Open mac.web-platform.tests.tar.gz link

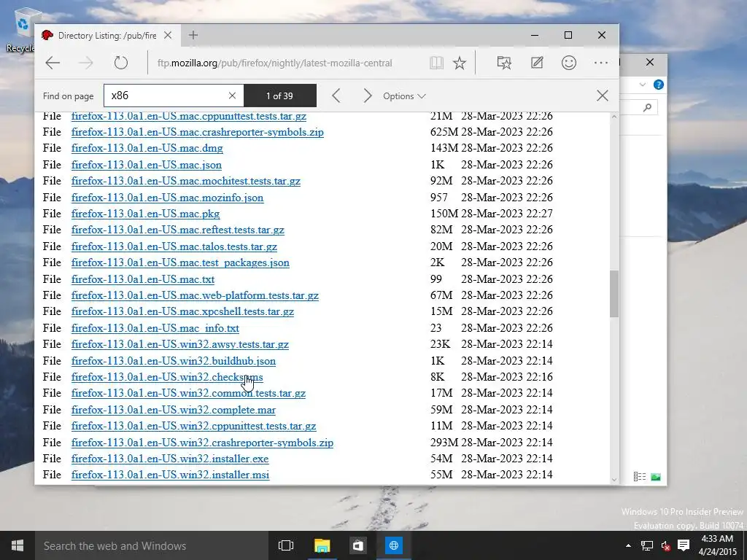(195, 295)
